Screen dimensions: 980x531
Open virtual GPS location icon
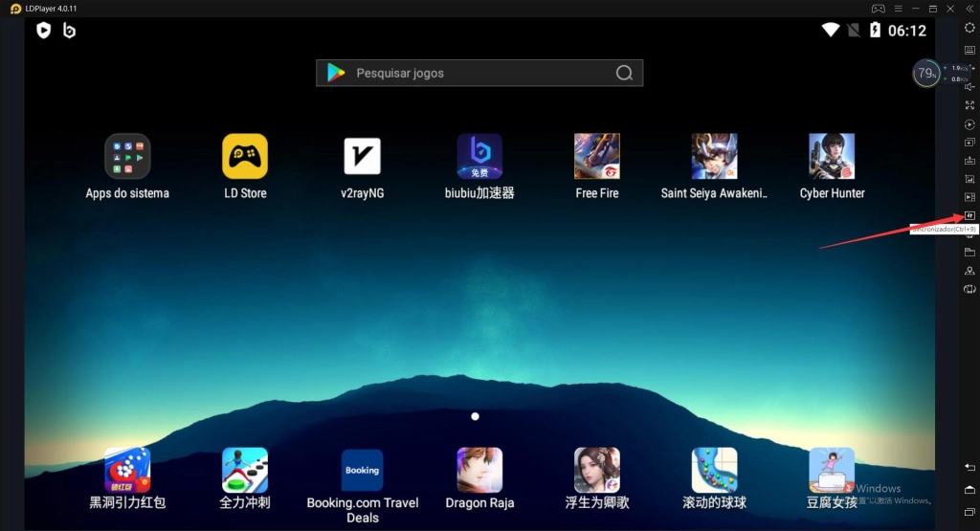(969, 271)
